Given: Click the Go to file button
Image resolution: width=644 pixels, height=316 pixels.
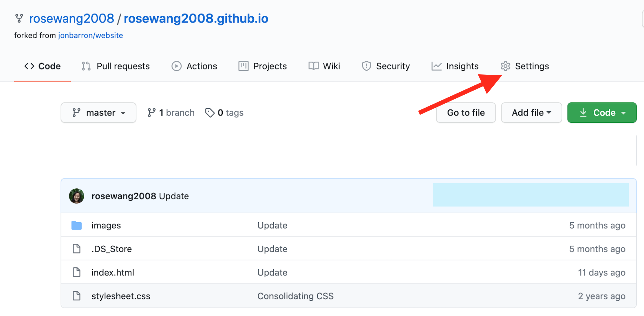Looking at the screenshot, I should [x=466, y=113].
